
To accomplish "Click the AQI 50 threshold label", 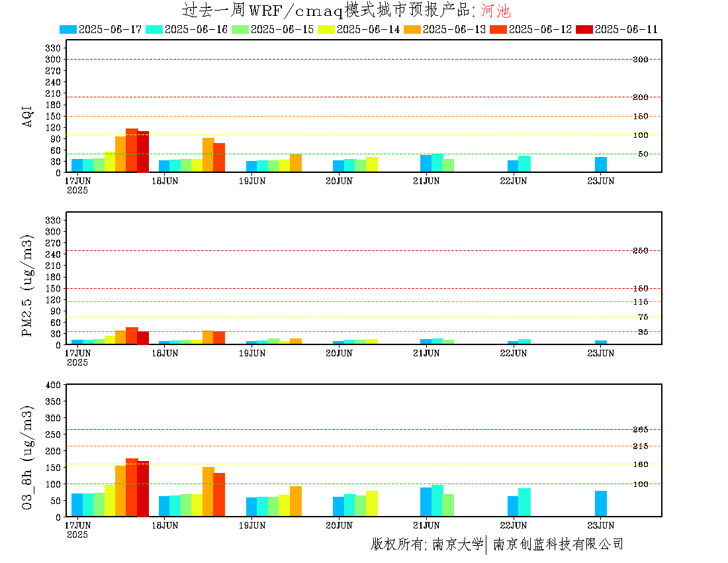I will [x=643, y=154].
